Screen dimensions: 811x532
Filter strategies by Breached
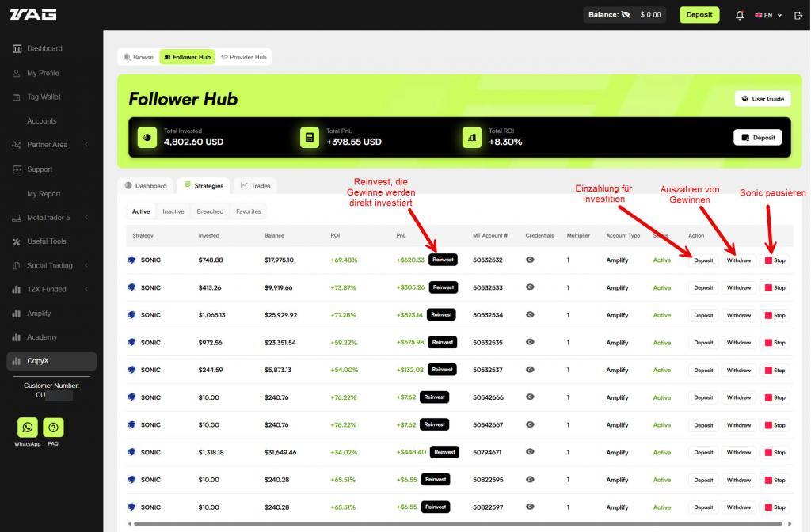(210, 211)
